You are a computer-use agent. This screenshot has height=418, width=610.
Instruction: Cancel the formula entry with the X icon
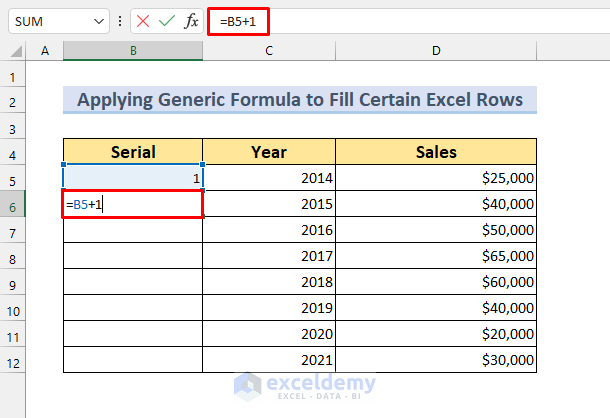pyautogui.click(x=144, y=21)
